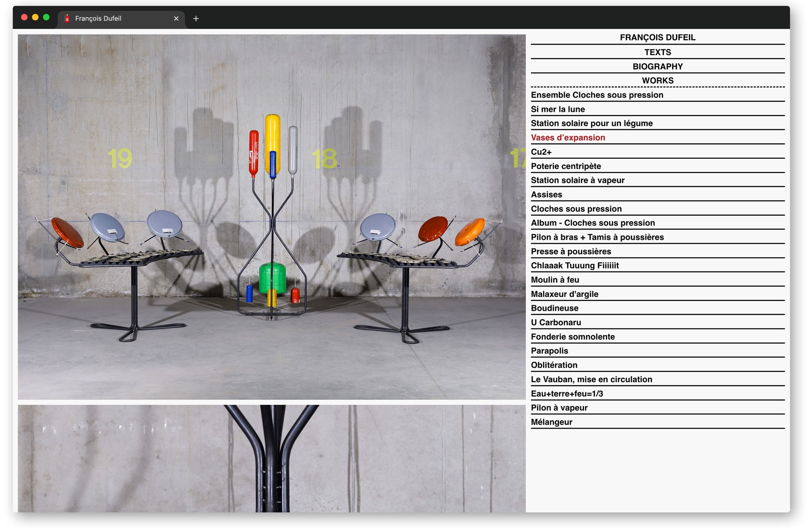Open the BIOGRAPHY menu section
This screenshot has width=811, height=532.
click(657, 67)
